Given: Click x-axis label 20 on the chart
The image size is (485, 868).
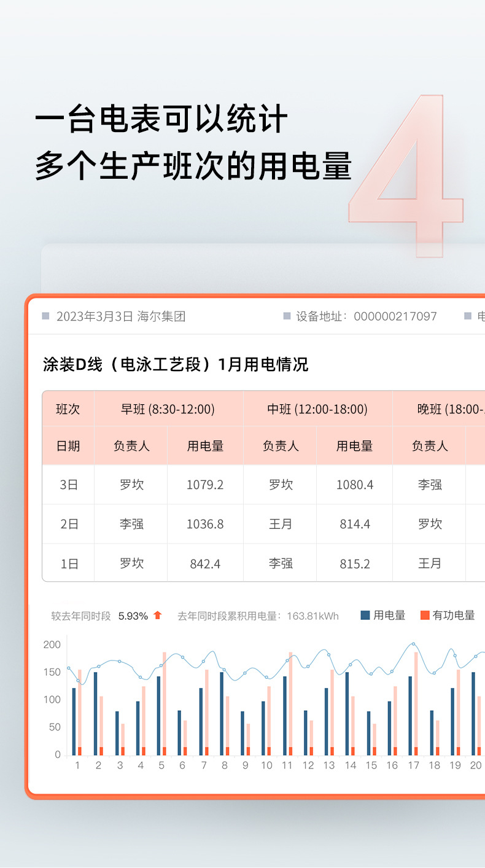Looking at the screenshot, I should click(x=476, y=765).
